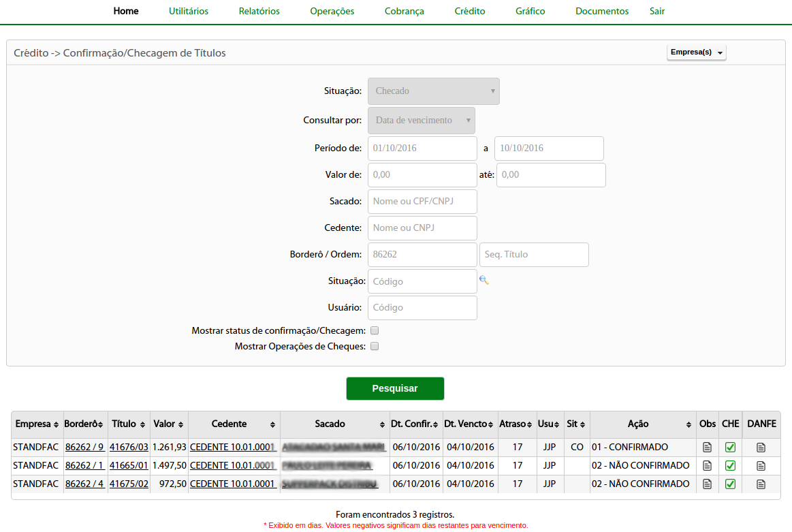Expand the Consultar por dropdown

point(421,121)
